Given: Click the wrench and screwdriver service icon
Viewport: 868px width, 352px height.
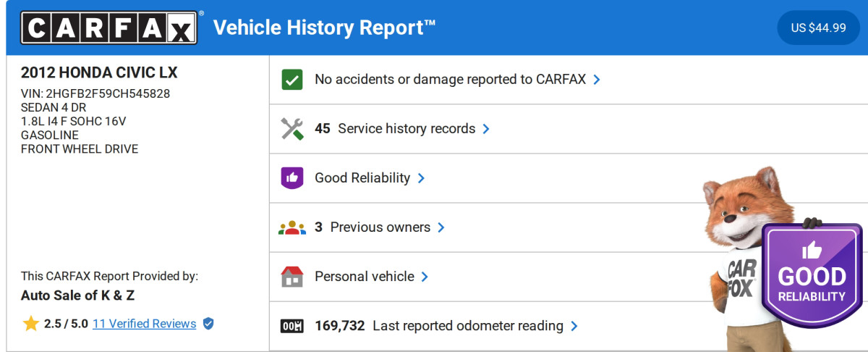Looking at the screenshot, I should (x=292, y=129).
